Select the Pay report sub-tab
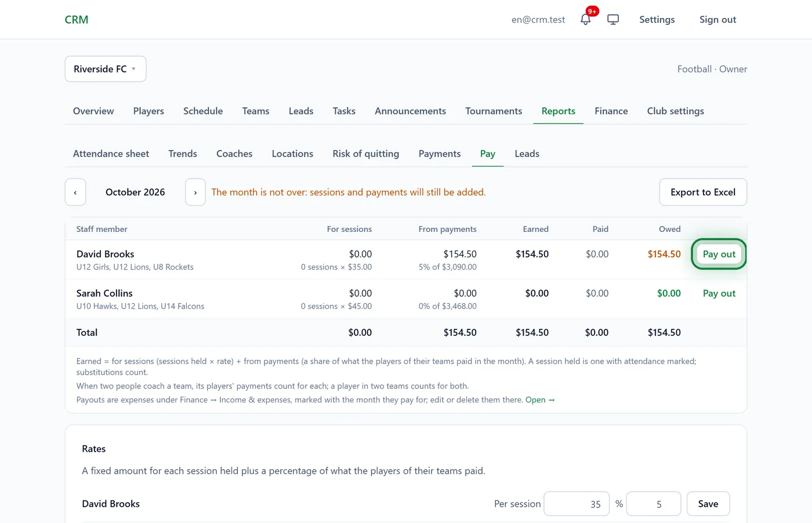Image resolution: width=812 pixels, height=523 pixels. pyautogui.click(x=488, y=154)
